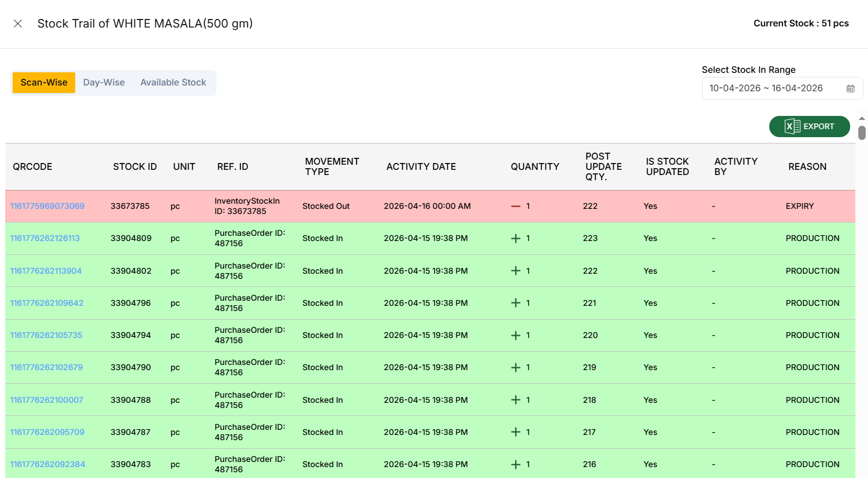868x478 pixels.
Task: Open QR code 1161775969073069 link
Action: pos(47,206)
